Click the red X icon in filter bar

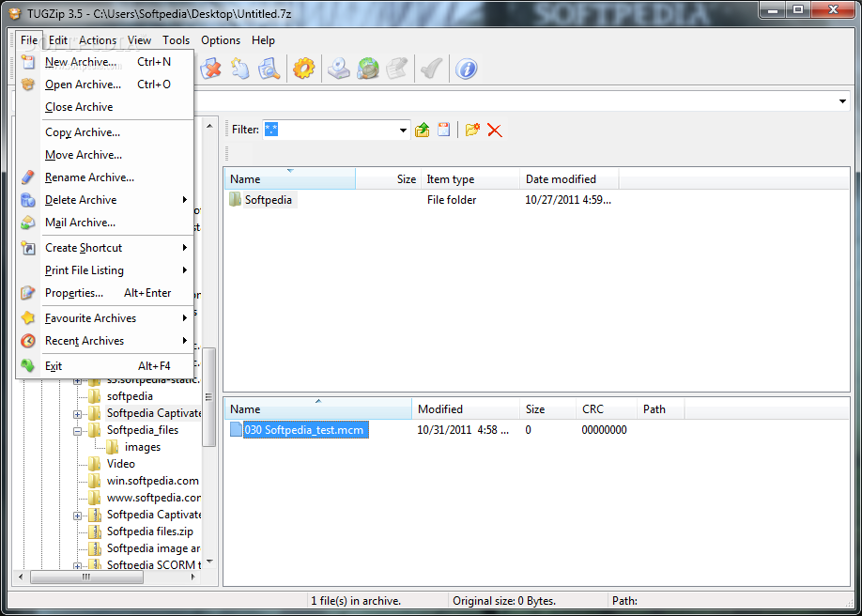[495, 131]
